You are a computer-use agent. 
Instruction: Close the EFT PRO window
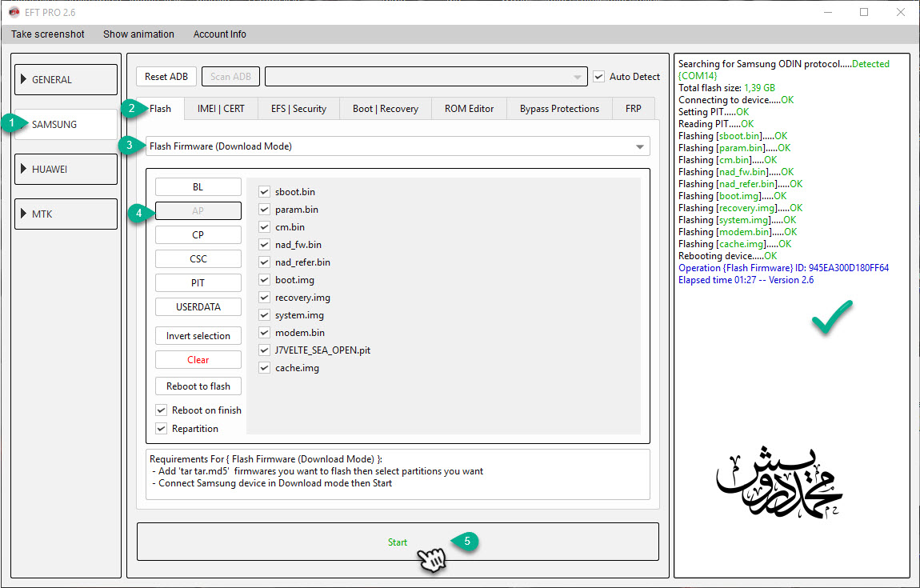click(901, 12)
